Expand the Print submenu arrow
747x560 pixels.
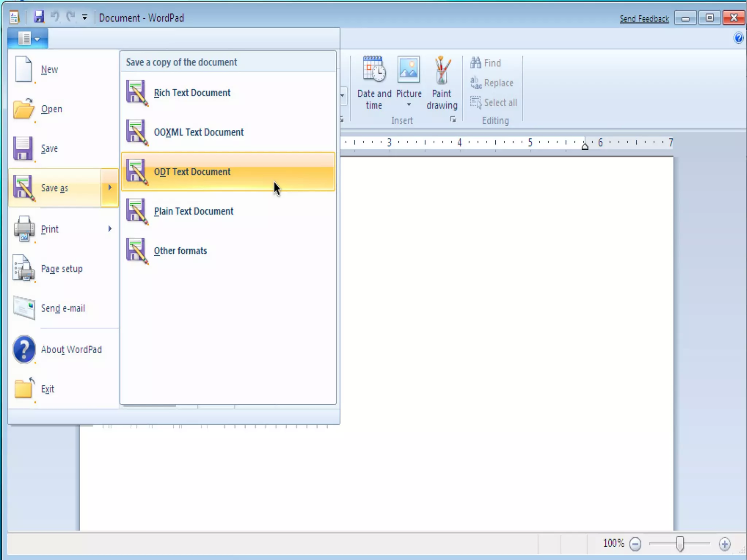[x=110, y=229]
